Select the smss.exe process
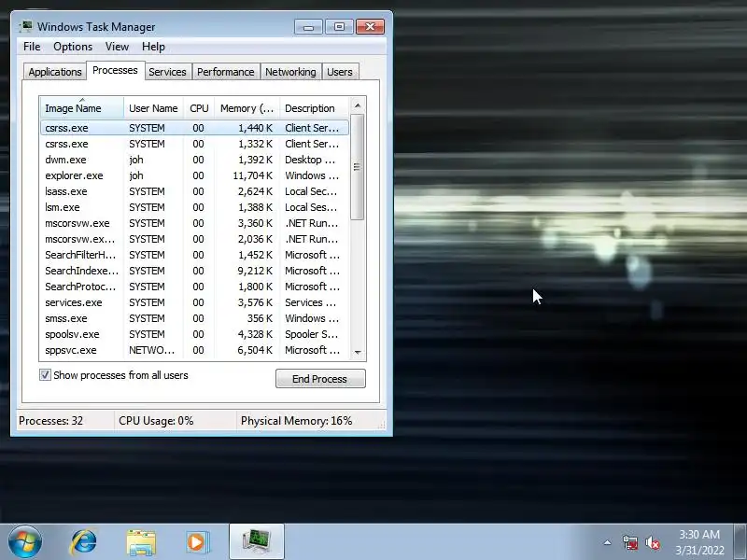The width and height of the screenshot is (747, 560). pyautogui.click(x=194, y=318)
